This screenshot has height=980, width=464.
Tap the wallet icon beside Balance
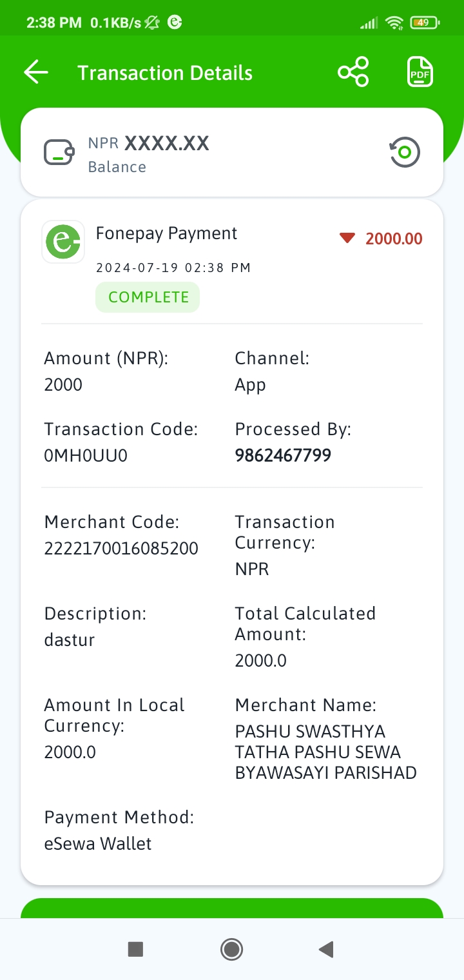coord(59,153)
